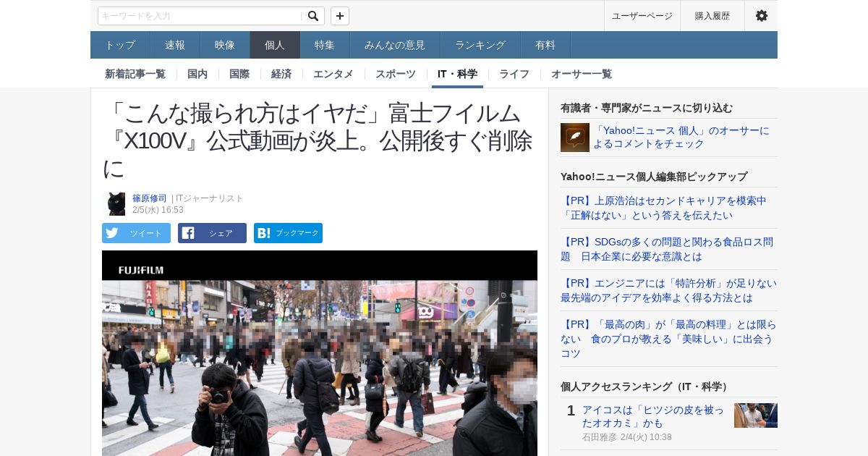Click the article headline about X100V

[x=318, y=140]
